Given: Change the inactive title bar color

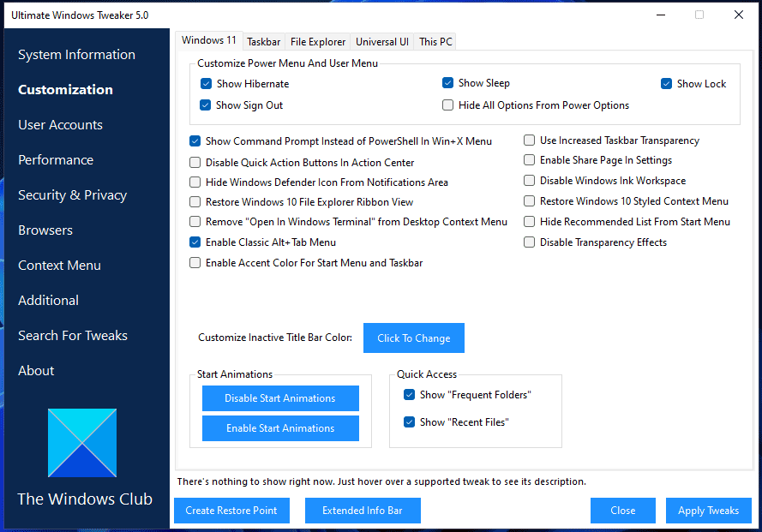Looking at the screenshot, I should coord(413,338).
